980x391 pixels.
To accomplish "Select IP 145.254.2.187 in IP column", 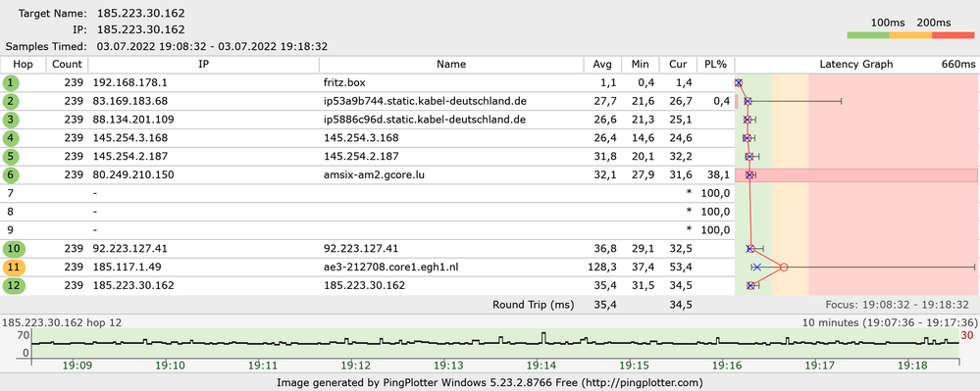I will 130,156.
